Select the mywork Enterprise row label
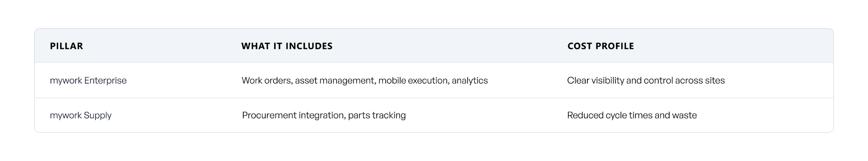 (88, 80)
